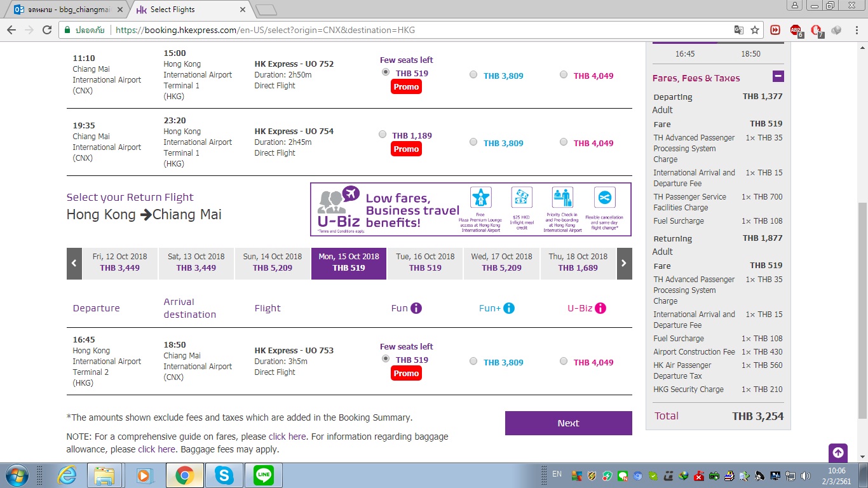The image size is (868, 488).
Task: Click the U-Biz business travel benefits banner
Action: (x=471, y=210)
